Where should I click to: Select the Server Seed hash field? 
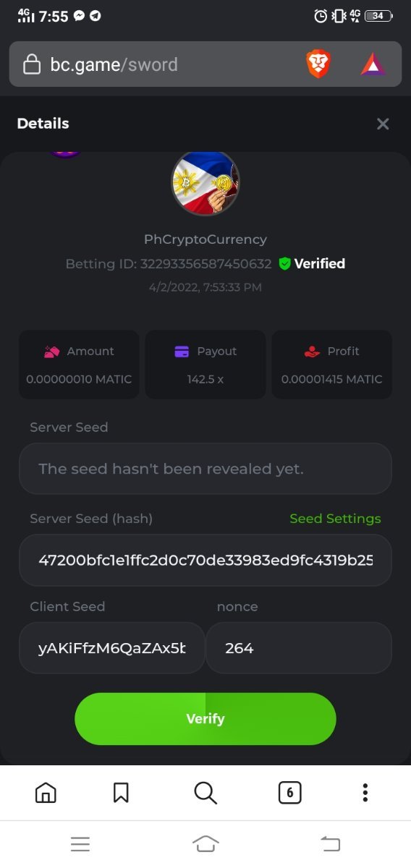[x=205, y=561]
